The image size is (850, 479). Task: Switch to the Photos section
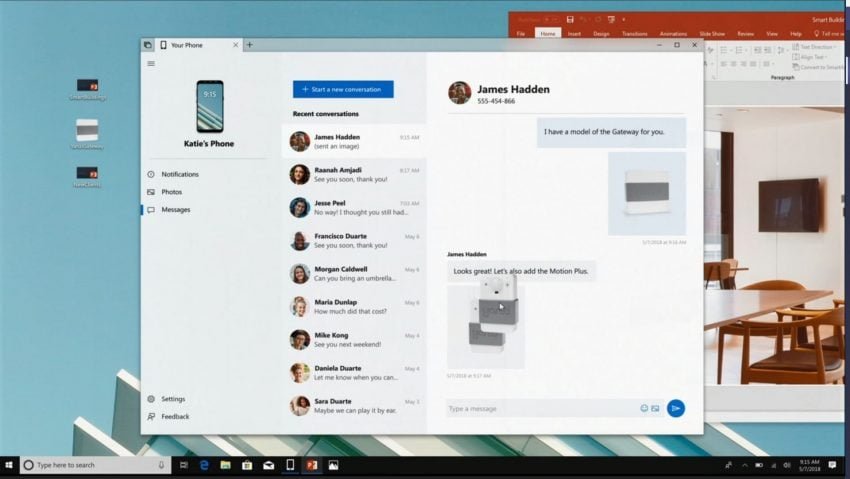point(171,192)
